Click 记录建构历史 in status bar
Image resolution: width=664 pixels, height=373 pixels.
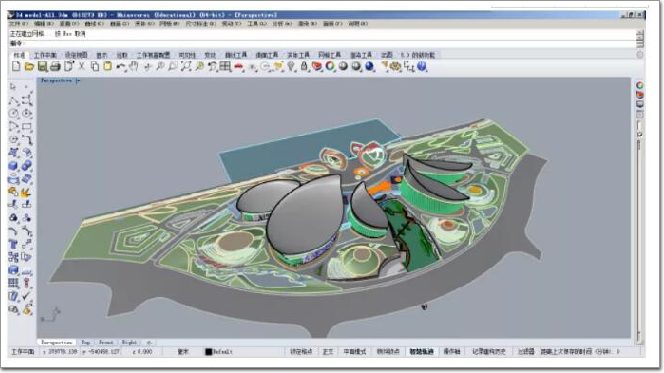(489, 351)
